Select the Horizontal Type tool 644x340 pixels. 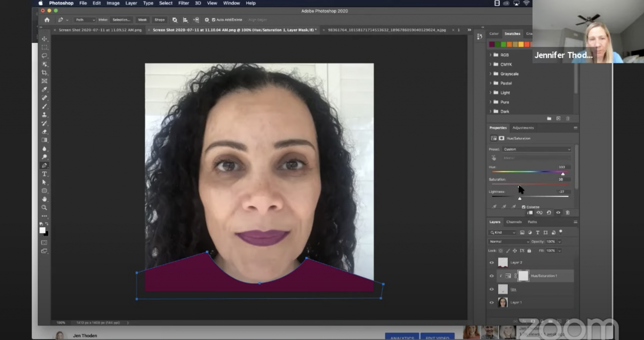coord(44,174)
